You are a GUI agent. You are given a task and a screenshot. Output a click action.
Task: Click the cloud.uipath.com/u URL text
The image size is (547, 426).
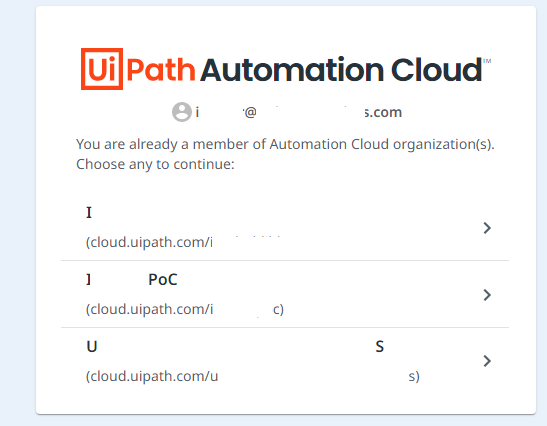(x=253, y=376)
